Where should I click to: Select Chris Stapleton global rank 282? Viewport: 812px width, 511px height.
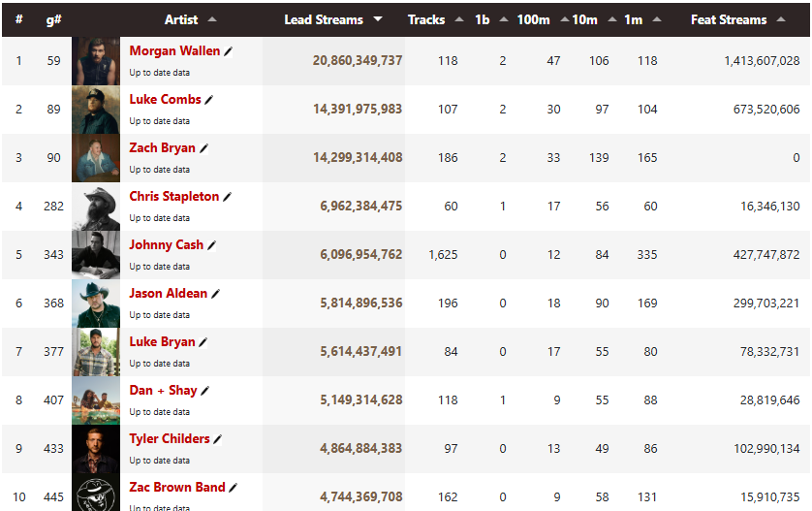54,207
